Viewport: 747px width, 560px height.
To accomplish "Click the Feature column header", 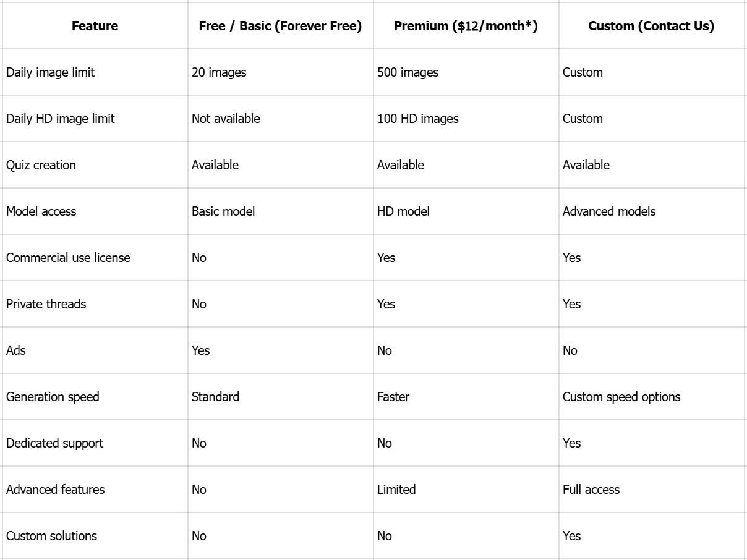I will (95, 26).
